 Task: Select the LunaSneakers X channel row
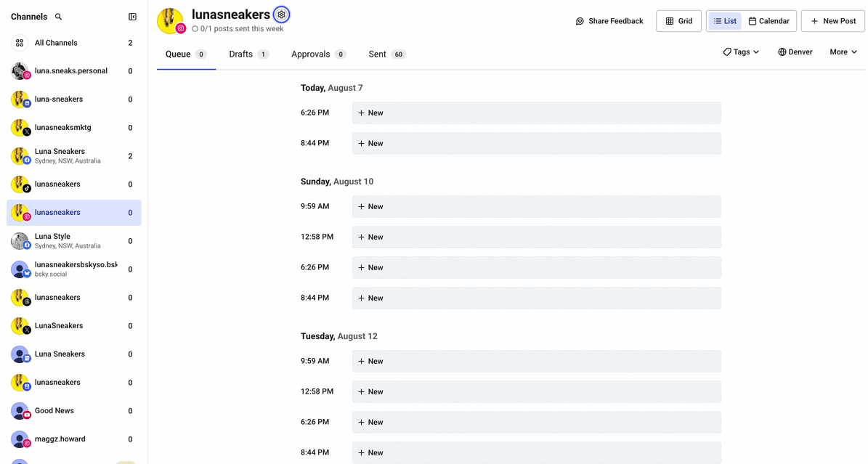[73, 325]
